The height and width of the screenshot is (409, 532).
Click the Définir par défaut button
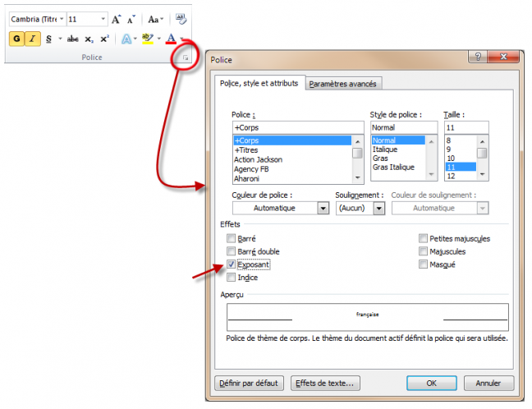[249, 383]
